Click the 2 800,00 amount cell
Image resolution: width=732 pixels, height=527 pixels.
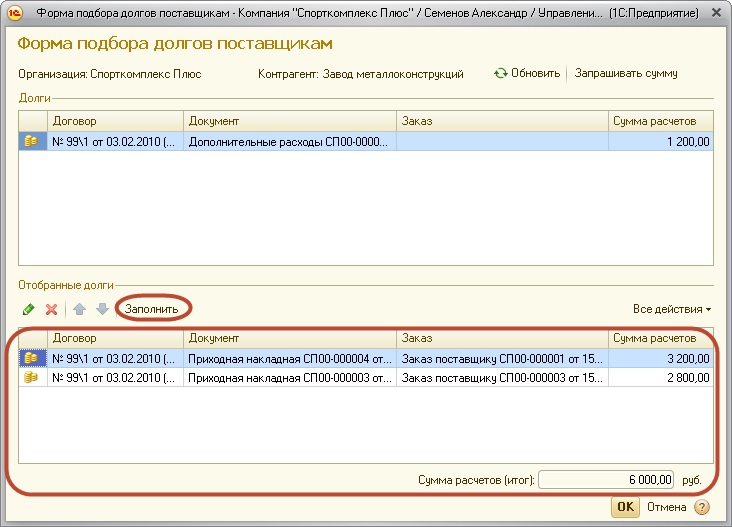[661, 378]
